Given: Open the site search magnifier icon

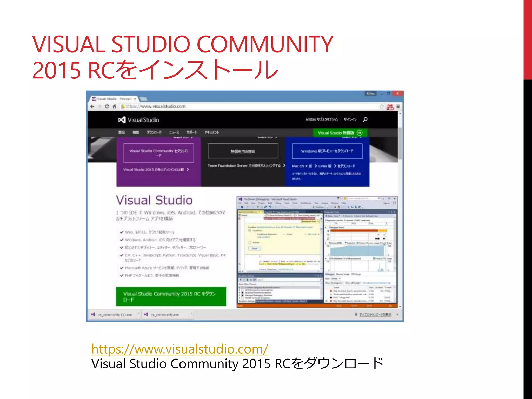Looking at the screenshot, I should pos(365,119).
